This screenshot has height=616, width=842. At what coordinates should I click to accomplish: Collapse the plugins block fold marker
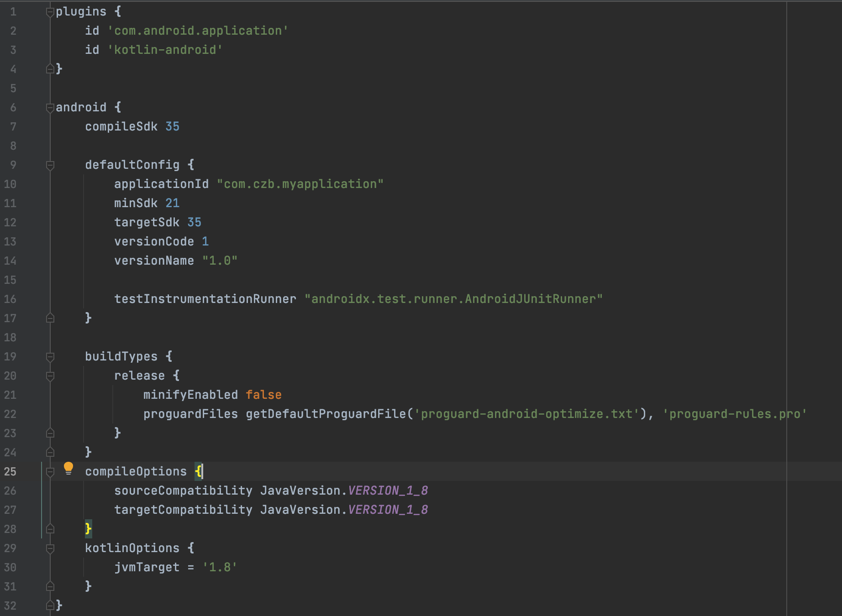click(x=49, y=11)
